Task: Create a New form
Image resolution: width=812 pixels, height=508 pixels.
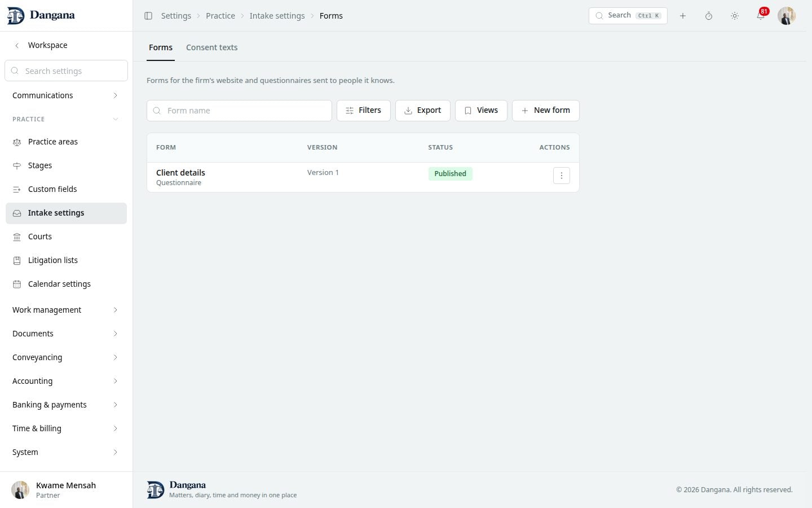Action: 546,111
